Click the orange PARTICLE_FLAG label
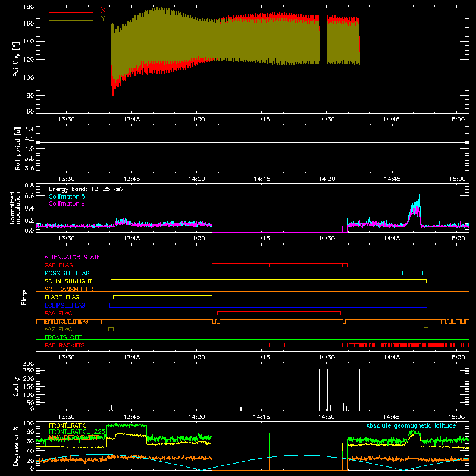This screenshot has width=476, height=476. coord(67,321)
